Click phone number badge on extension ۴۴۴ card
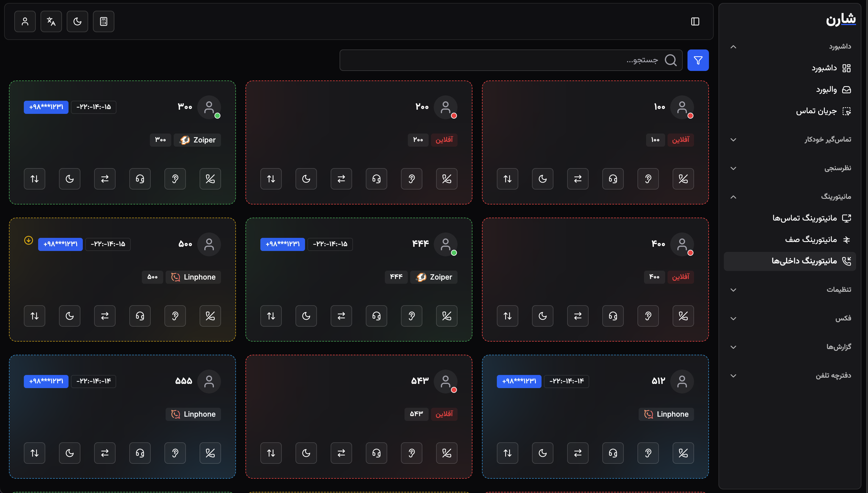868x493 pixels. click(282, 244)
